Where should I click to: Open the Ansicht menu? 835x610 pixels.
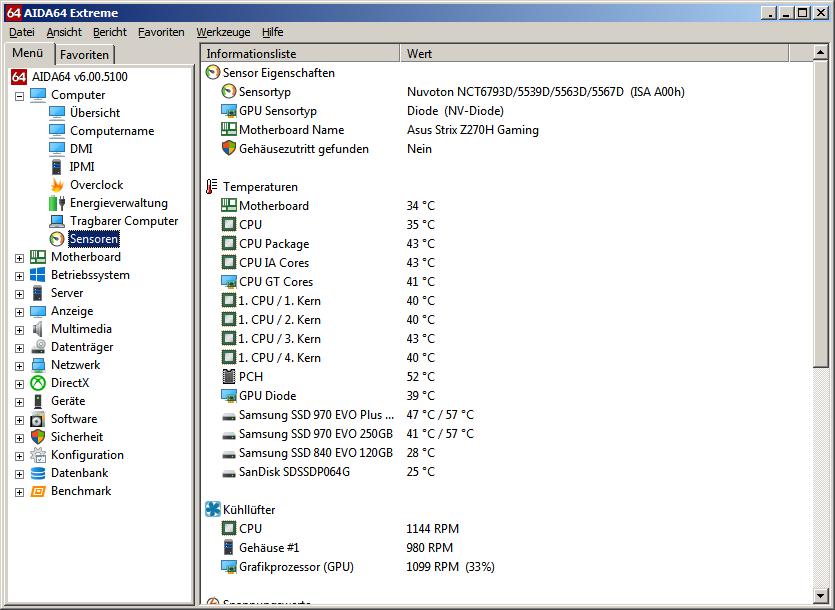coord(64,32)
